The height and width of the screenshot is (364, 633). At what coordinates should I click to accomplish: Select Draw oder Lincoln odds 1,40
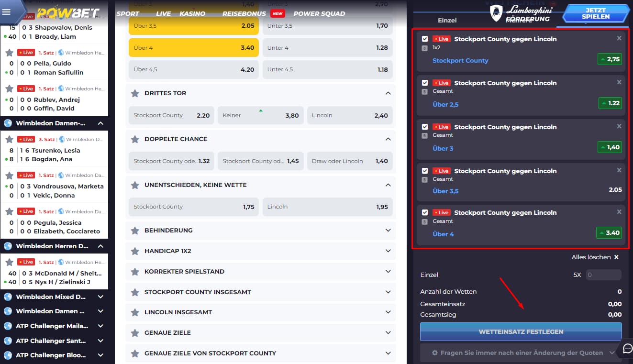pos(350,161)
